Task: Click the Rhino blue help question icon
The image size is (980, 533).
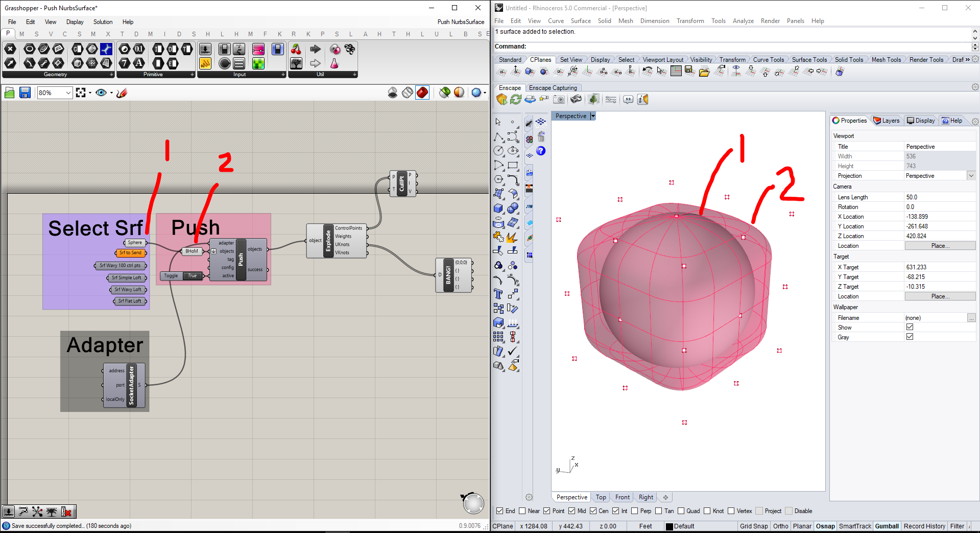Action: (x=541, y=151)
